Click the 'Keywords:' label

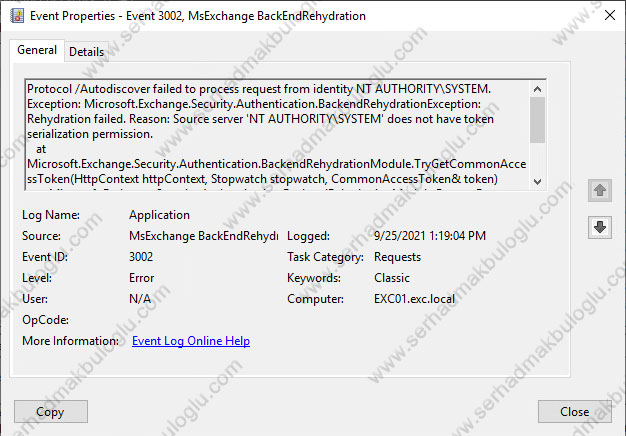click(x=314, y=278)
